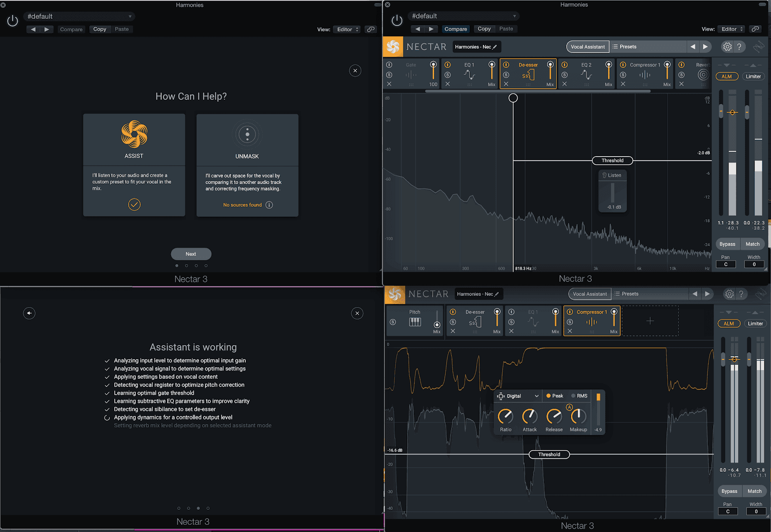The width and height of the screenshot is (771, 532).
Task: Click the Reverb module concentric circles icon
Action: [x=703, y=75]
